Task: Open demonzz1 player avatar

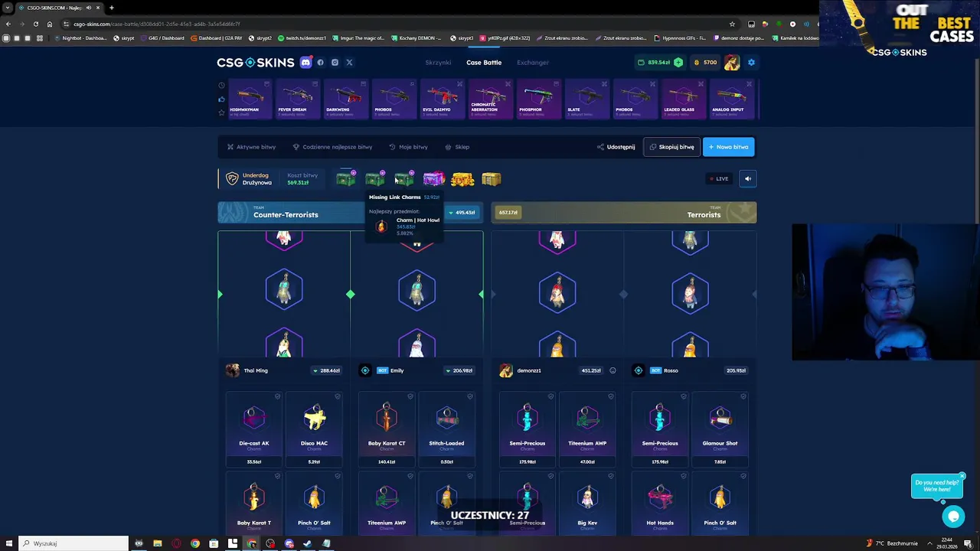Action: [x=506, y=370]
